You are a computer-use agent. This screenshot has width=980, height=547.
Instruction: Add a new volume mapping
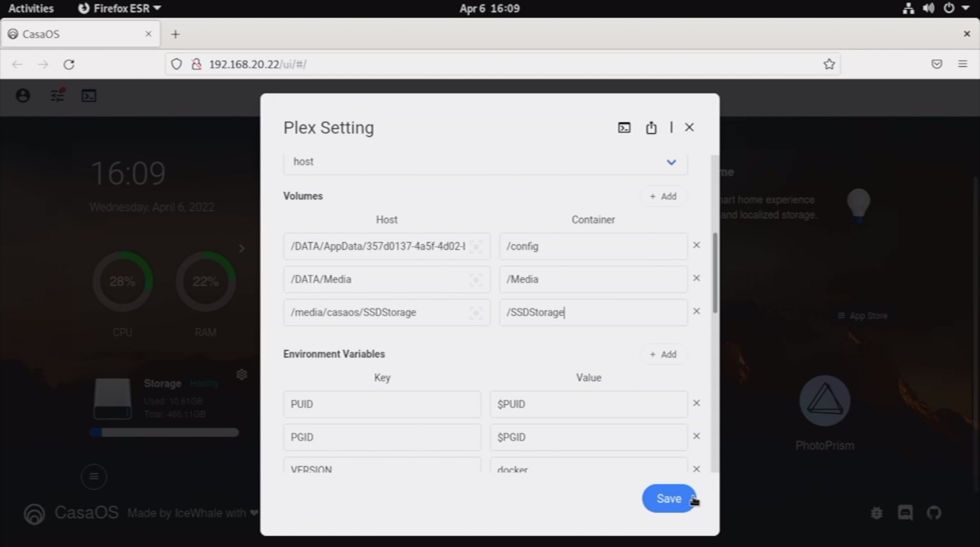(663, 196)
